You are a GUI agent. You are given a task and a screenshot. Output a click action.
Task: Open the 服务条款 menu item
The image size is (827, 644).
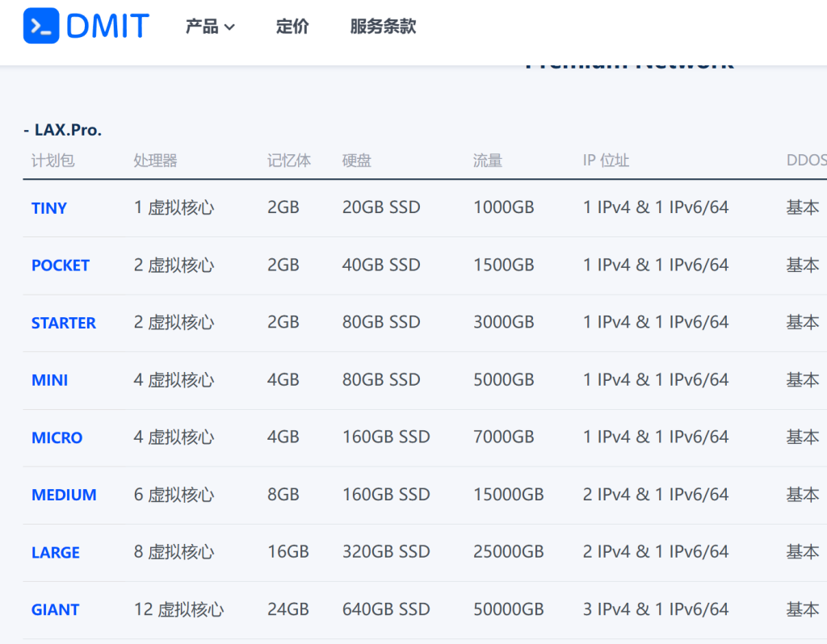click(x=383, y=27)
